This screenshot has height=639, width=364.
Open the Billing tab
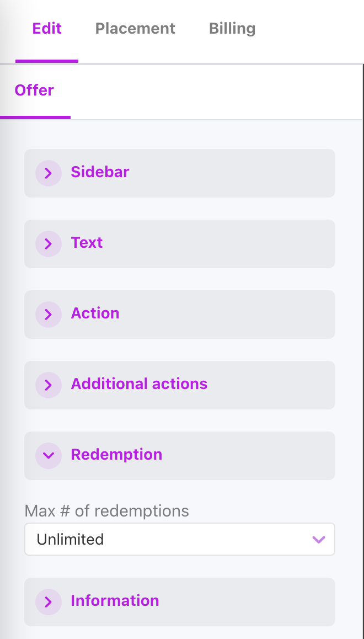point(232,28)
